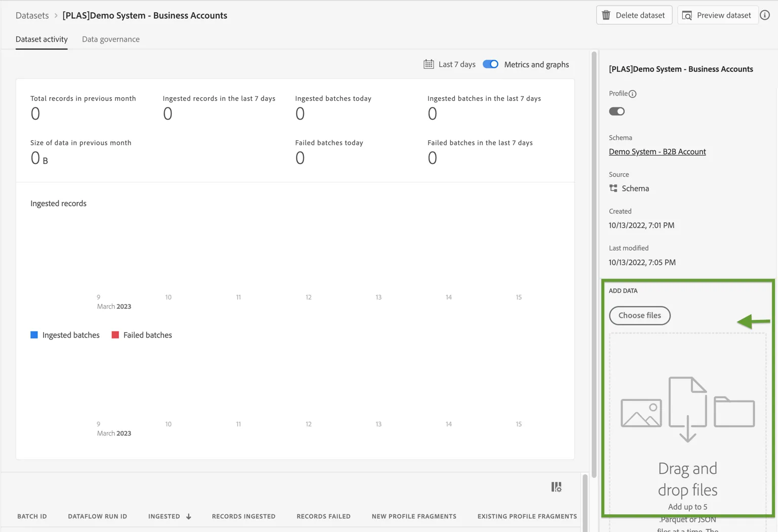Click the trash icon on Delete dataset
778x532 pixels.
(606, 15)
